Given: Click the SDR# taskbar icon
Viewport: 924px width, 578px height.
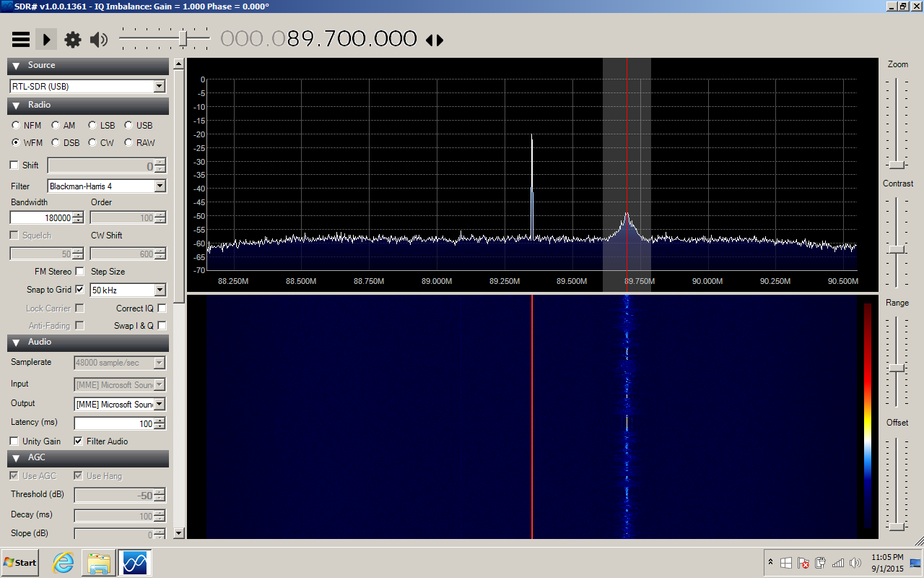Looking at the screenshot, I should point(135,562).
